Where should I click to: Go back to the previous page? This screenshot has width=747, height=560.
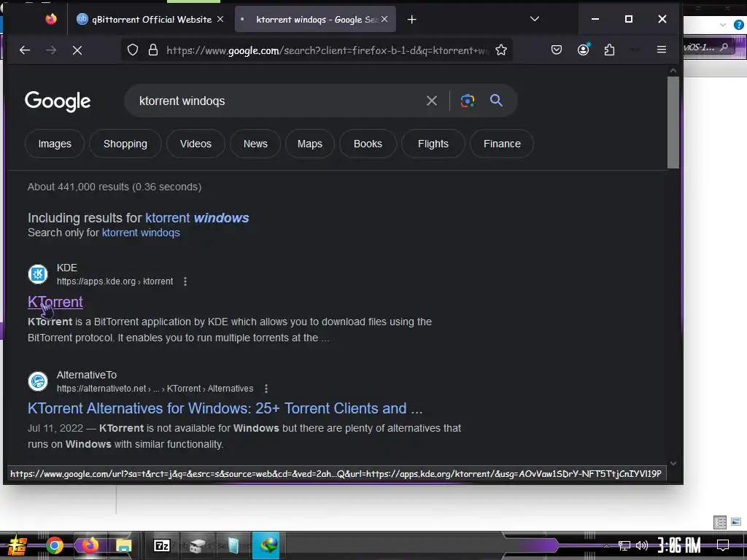point(25,50)
